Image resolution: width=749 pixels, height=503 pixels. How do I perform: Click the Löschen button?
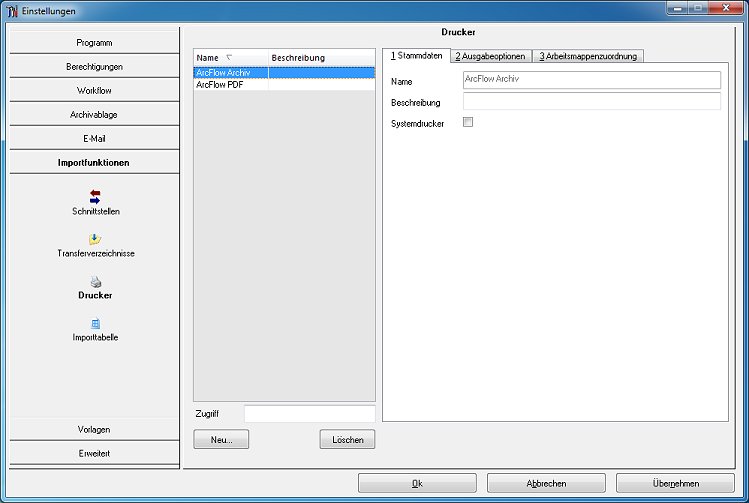click(347, 439)
